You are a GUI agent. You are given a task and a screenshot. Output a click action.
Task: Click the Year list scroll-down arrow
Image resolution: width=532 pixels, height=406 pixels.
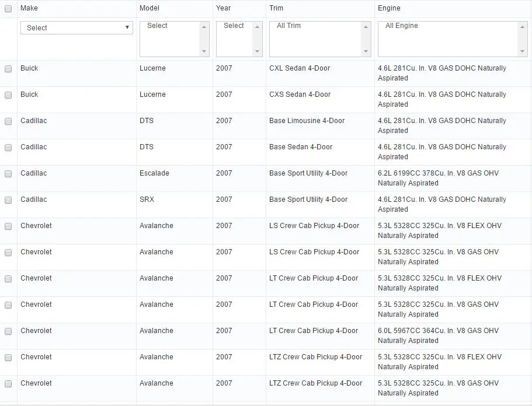click(257, 51)
